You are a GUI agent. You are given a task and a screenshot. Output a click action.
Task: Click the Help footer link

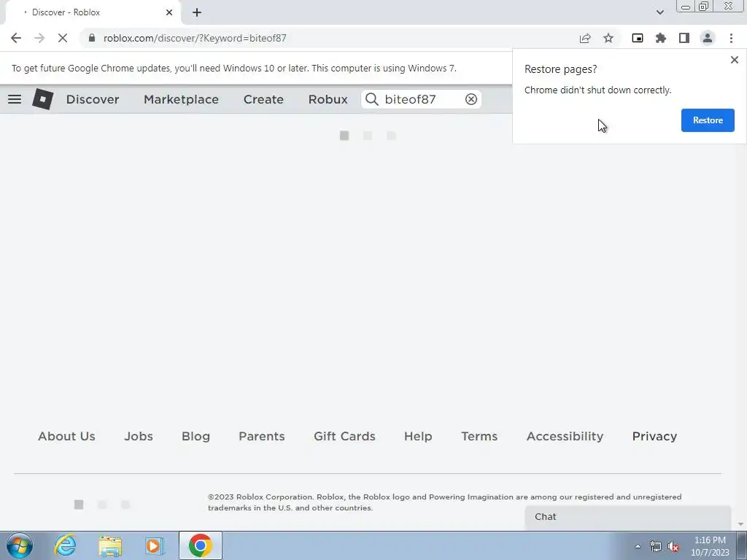tap(418, 436)
